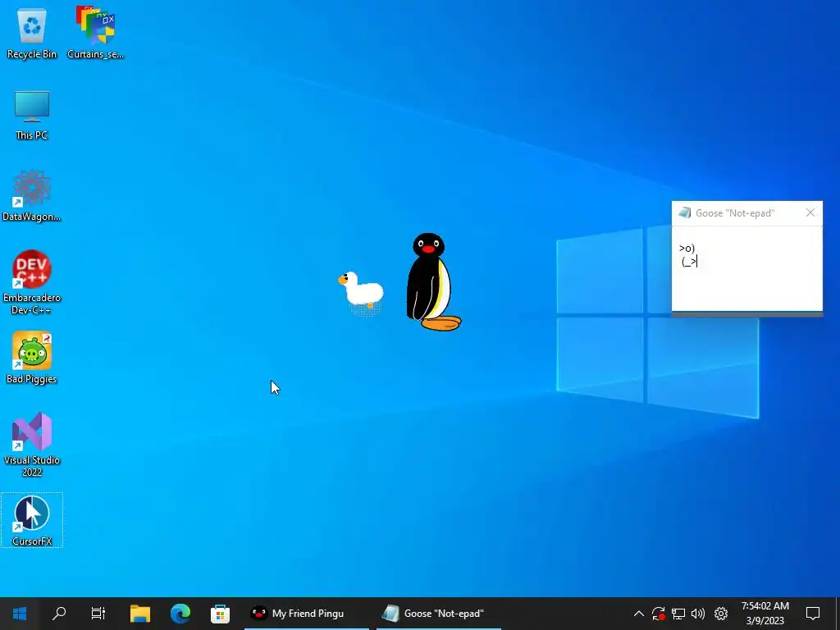Switch to Goose "Not-epad" taskbar button
This screenshot has height=630, width=840.
click(x=439, y=614)
